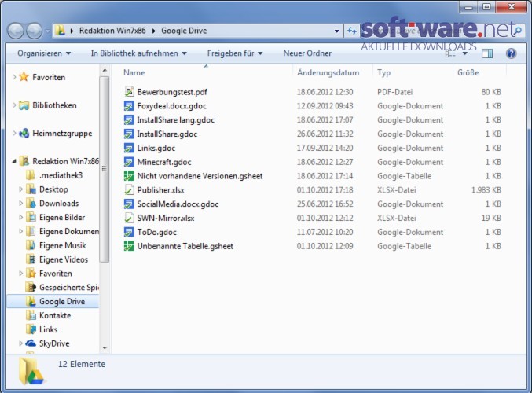Click Google Drive breadcrumb in address bar
Viewport: 532px width, 393px height.
click(184, 31)
